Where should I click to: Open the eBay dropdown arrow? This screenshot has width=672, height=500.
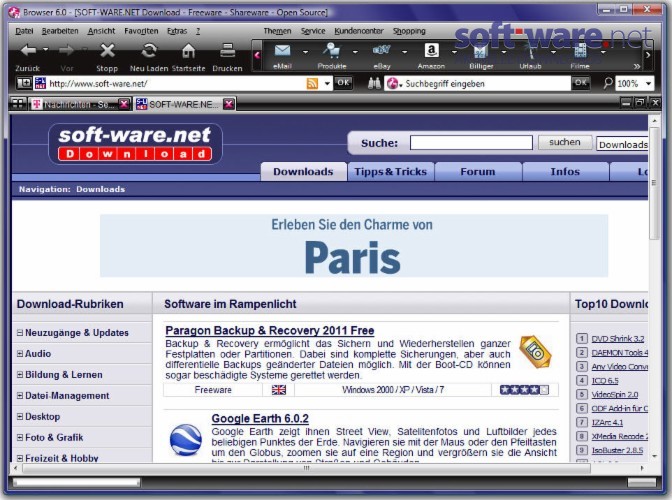tap(404, 52)
